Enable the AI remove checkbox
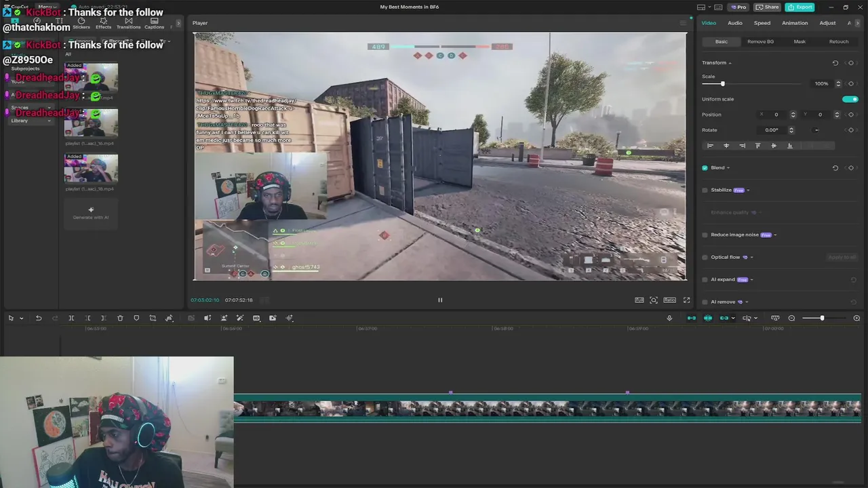 point(705,302)
